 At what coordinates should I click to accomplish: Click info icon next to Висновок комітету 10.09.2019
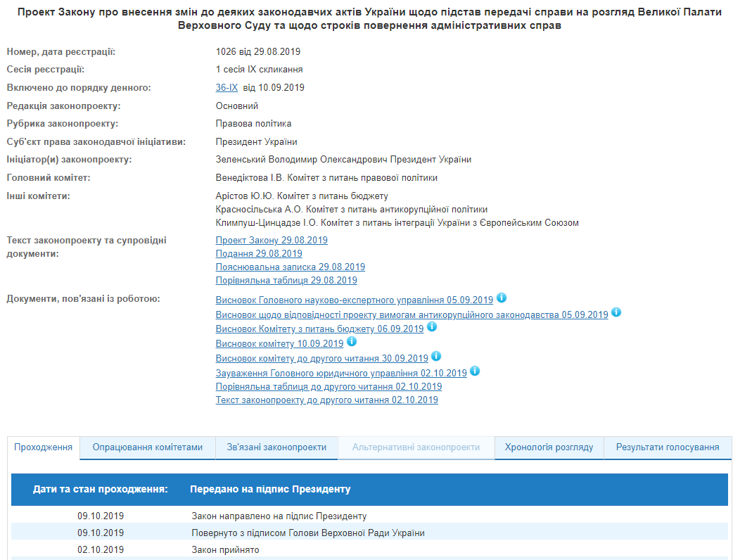coord(352,342)
